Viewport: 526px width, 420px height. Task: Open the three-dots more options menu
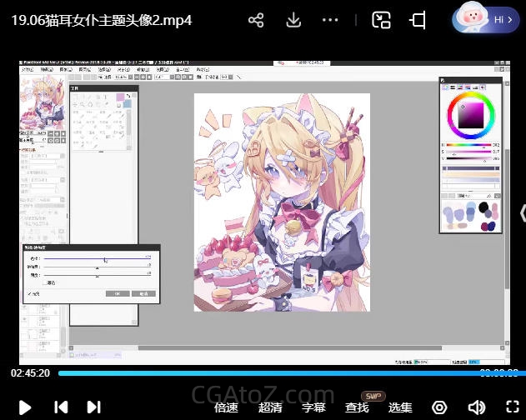331,20
